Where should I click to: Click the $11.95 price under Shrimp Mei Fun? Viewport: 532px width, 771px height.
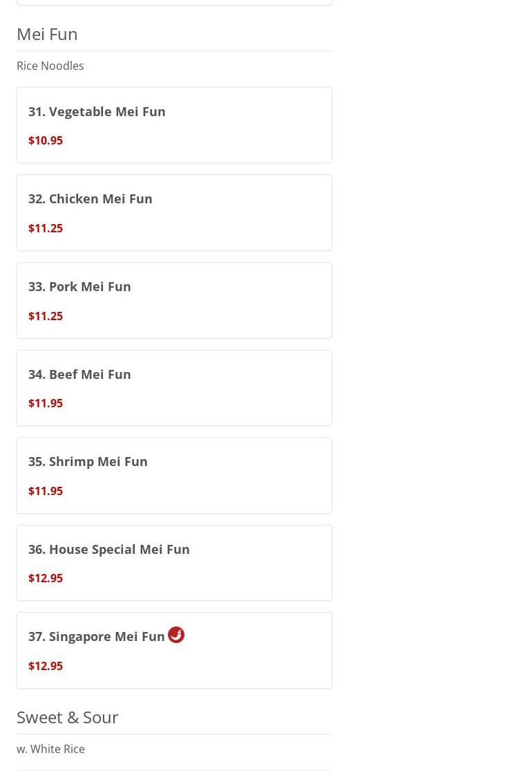point(46,491)
